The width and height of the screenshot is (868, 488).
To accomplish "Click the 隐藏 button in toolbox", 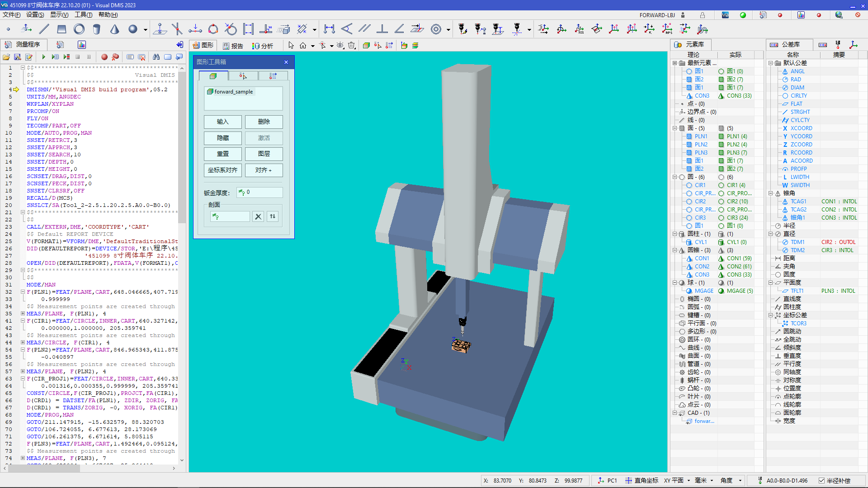I will [222, 138].
